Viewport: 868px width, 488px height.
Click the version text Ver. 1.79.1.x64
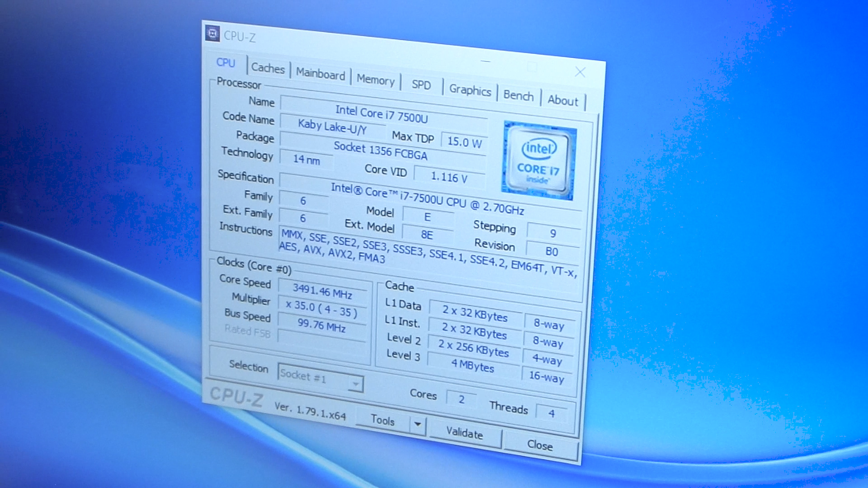point(310,412)
